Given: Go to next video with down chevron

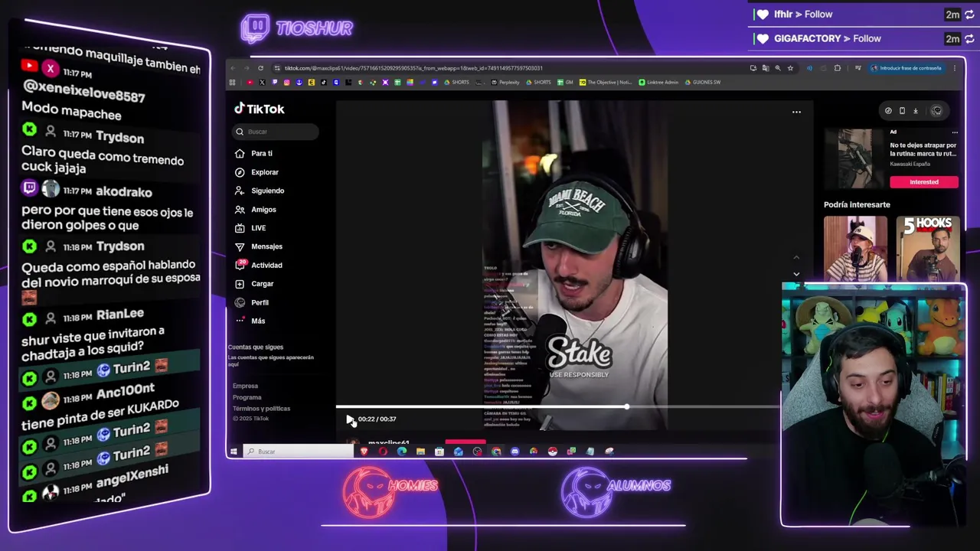Looking at the screenshot, I should point(796,274).
